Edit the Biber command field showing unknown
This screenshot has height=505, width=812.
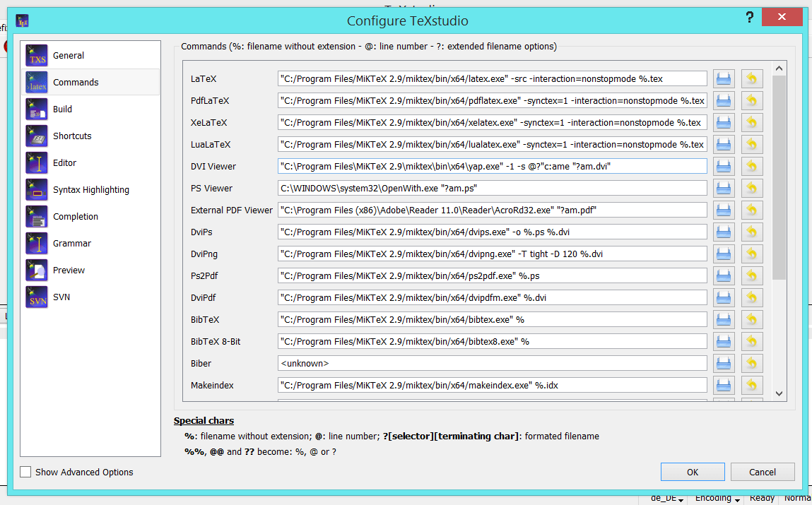click(x=492, y=363)
